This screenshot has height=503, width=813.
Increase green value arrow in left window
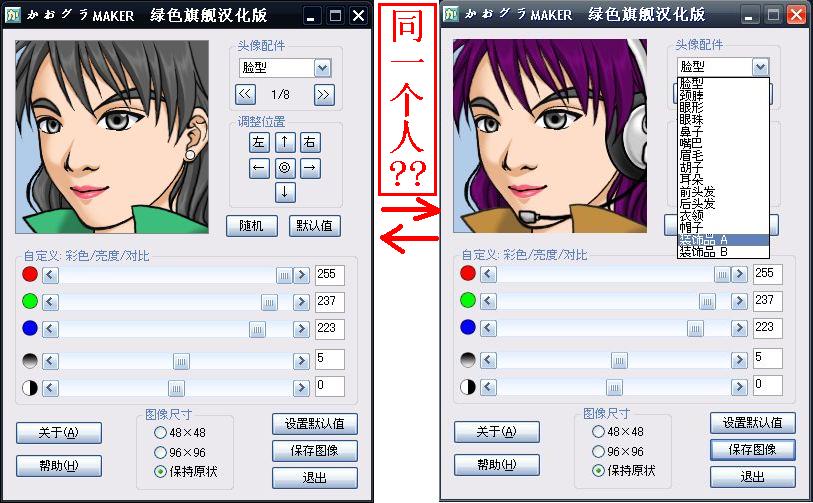pos(301,302)
